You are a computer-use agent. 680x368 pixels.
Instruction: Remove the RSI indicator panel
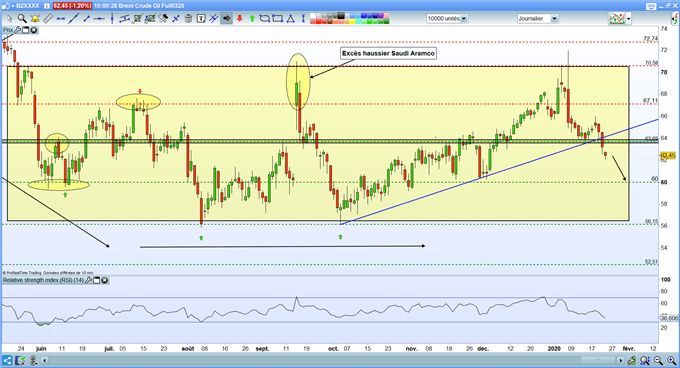pyautogui.click(x=105, y=280)
